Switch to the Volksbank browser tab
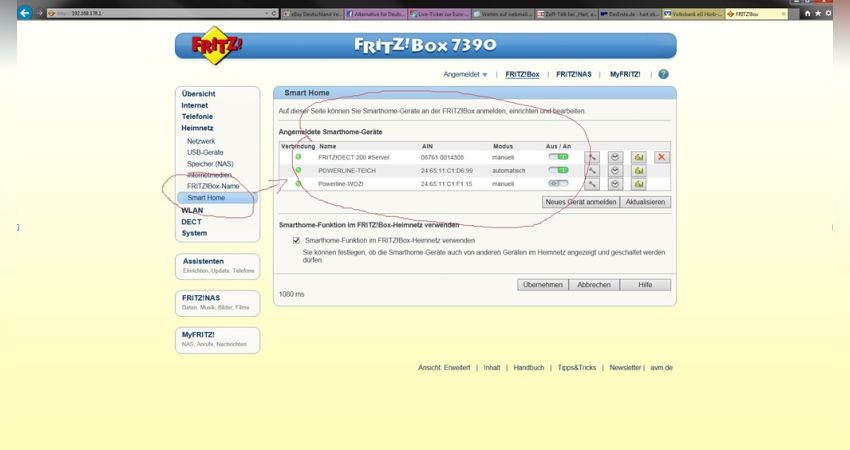The width and height of the screenshot is (850, 450). [693, 14]
